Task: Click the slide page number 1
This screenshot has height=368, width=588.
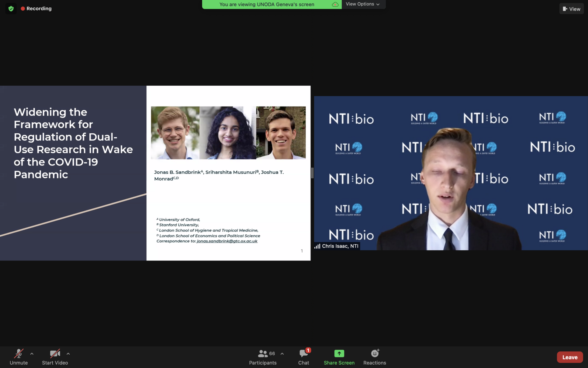Action: pyautogui.click(x=302, y=251)
